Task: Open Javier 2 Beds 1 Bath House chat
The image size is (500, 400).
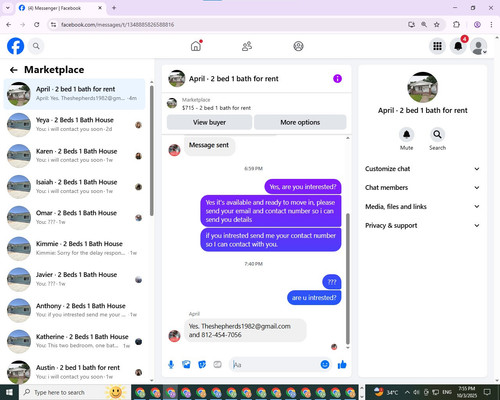Action: point(75,279)
